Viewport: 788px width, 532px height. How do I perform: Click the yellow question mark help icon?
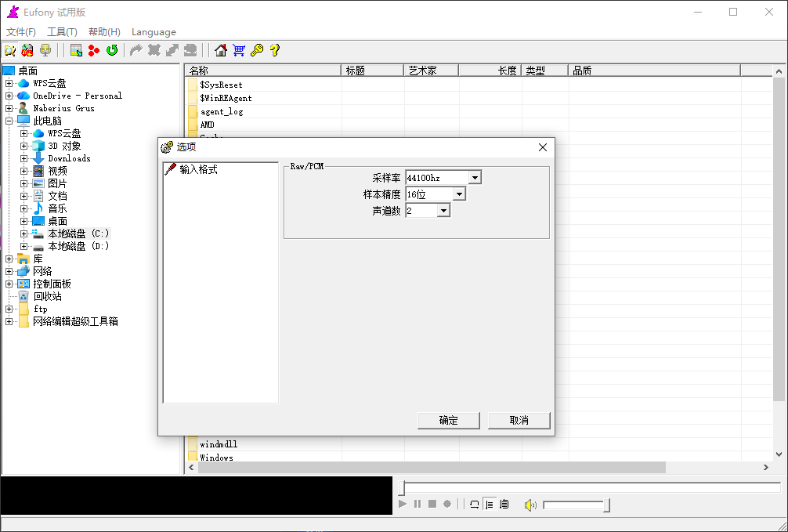[x=274, y=50]
